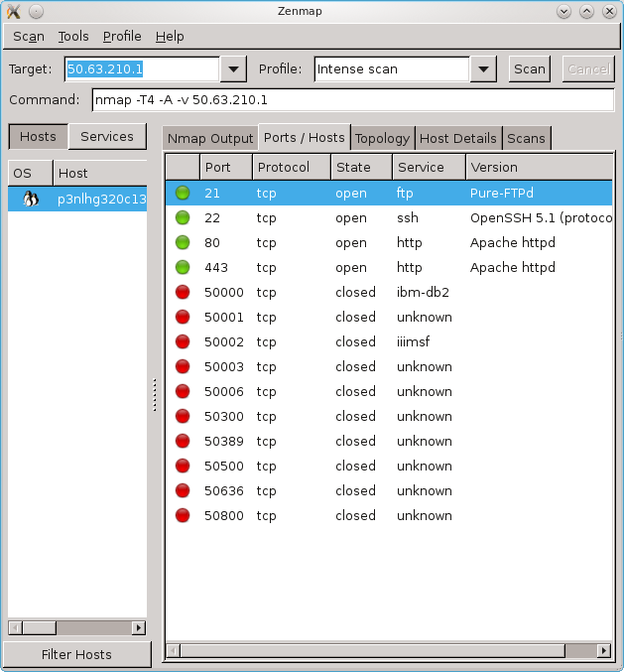This screenshot has width=624, height=672.
Task: Click the green status icon on port 22 row
Action: (x=183, y=217)
